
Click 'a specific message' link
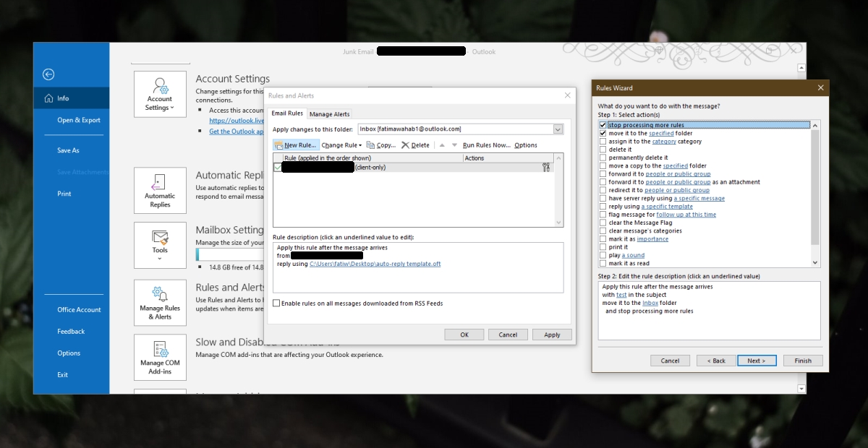pos(699,198)
